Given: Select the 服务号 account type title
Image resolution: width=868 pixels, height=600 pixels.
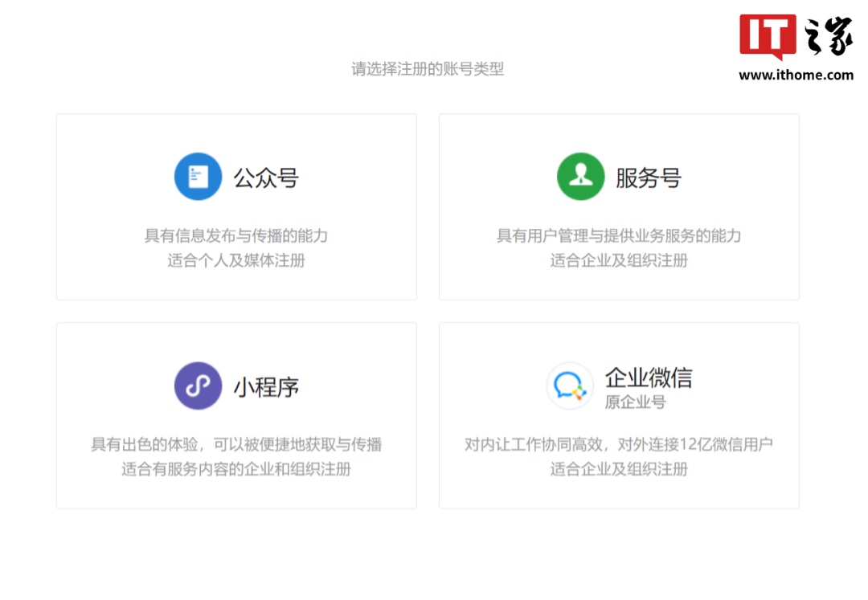Looking at the screenshot, I should click(649, 178).
